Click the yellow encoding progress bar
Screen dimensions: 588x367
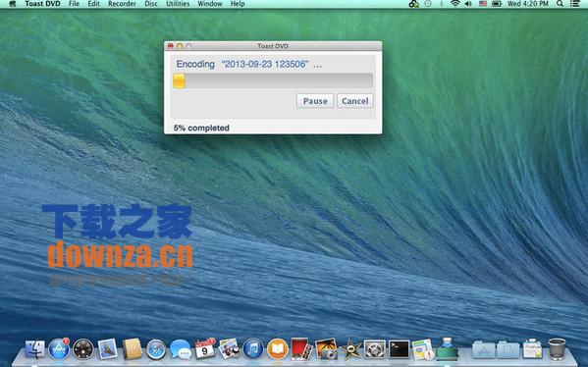(273, 81)
